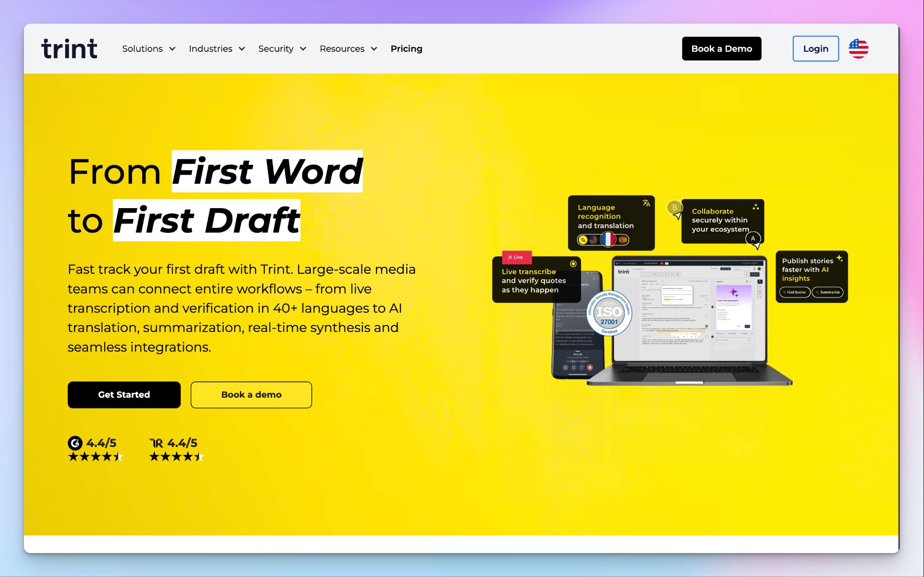Image resolution: width=924 pixels, height=577 pixels.
Task: Click the G2 4.4/5 rating text
Action: click(x=102, y=443)
